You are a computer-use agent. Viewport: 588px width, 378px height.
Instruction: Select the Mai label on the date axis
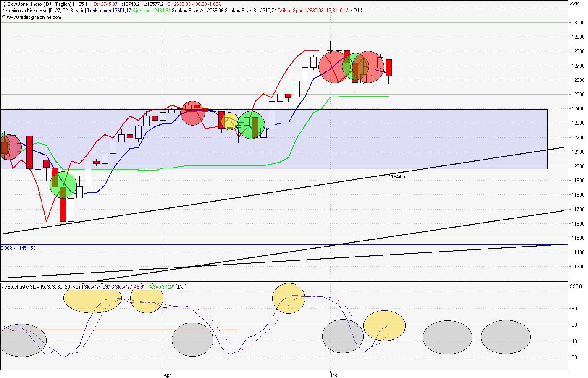point(334,375)
